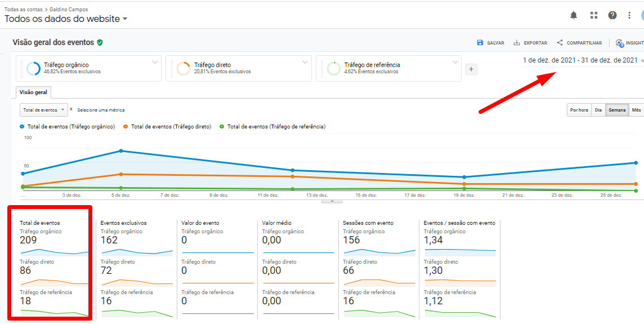
Task: Open the three-dot more options menu
Action: tap(629, 15)
